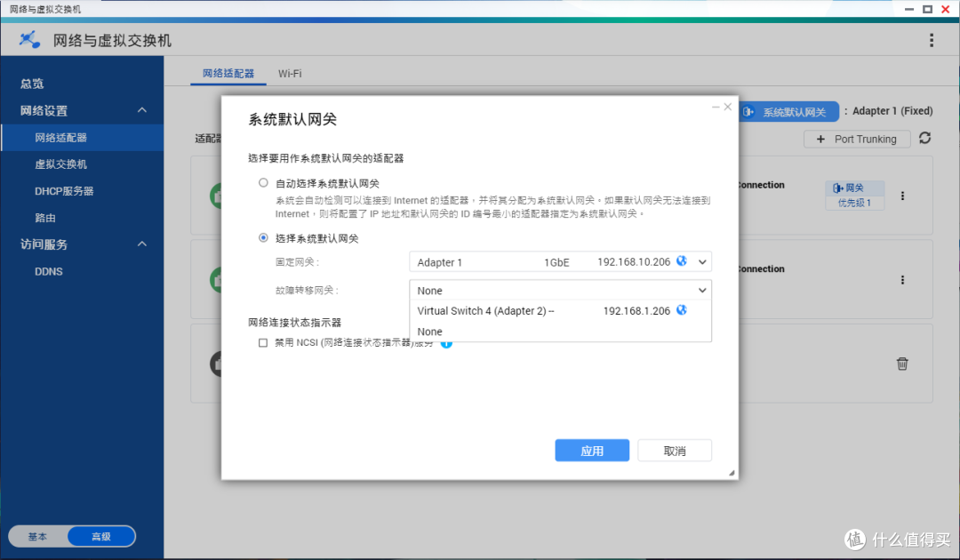The width and height of the screenshot is (960, 560).
Task: Click the Adapter 1 (Fixed) label
Action: [892, 111]
